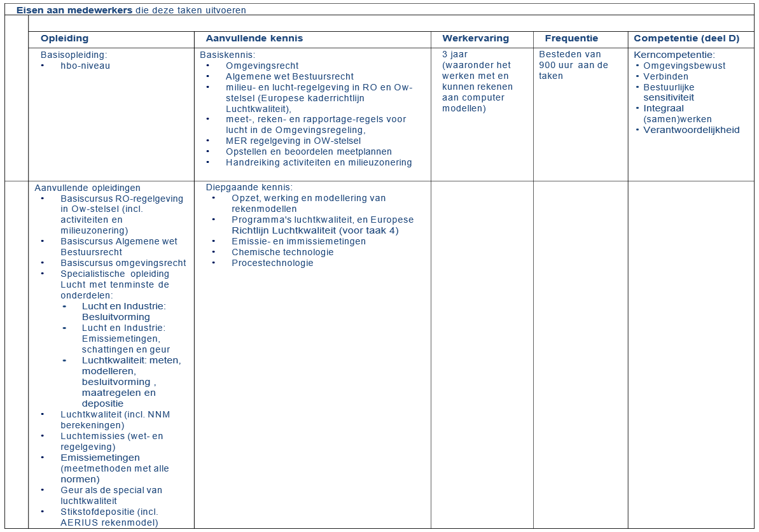Image resolution: width=759 pixels, height=532 pixels.
Task: Select the 'Opleiding' column header
Action: 64,38
